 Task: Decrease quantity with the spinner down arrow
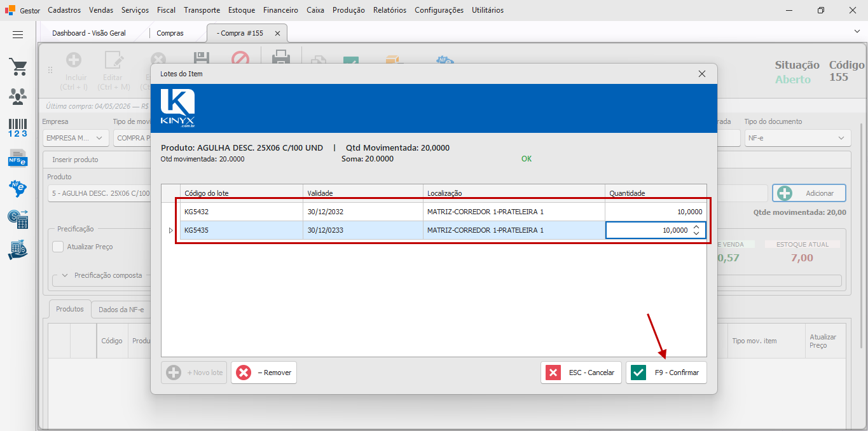(x=696, y=233)
